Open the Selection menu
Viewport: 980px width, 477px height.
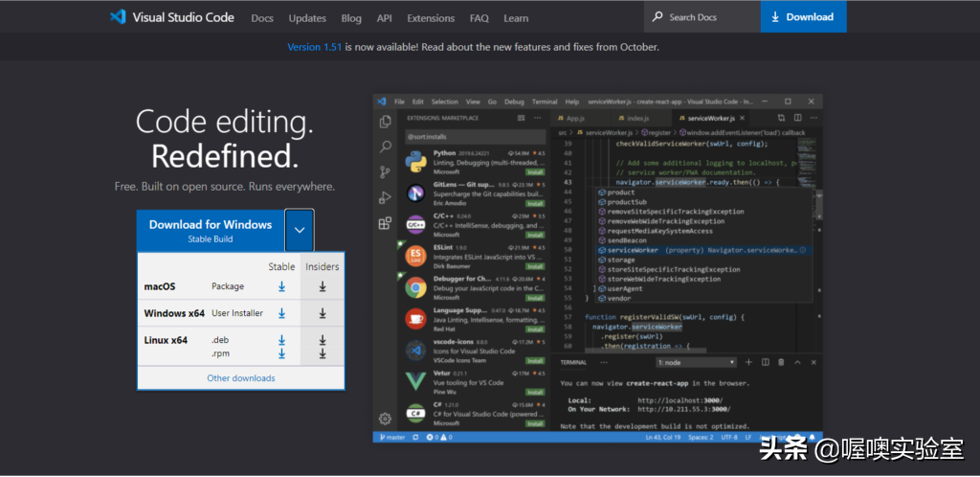pos(445,102)
